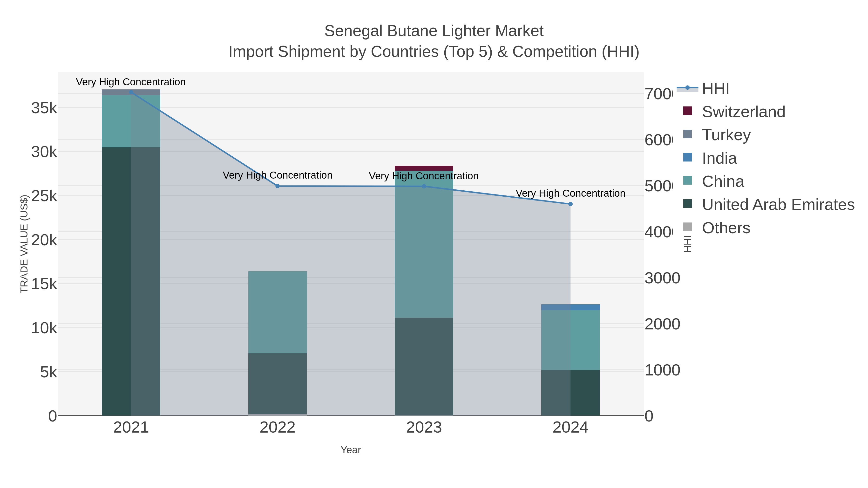
Task: Click the India blue legend swatch
Action: click(687, 157)
